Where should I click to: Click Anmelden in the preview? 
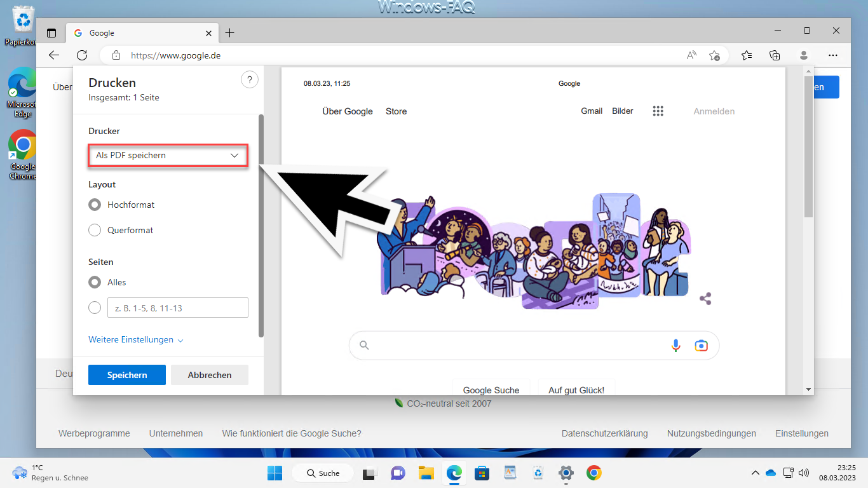pos(714,111)
